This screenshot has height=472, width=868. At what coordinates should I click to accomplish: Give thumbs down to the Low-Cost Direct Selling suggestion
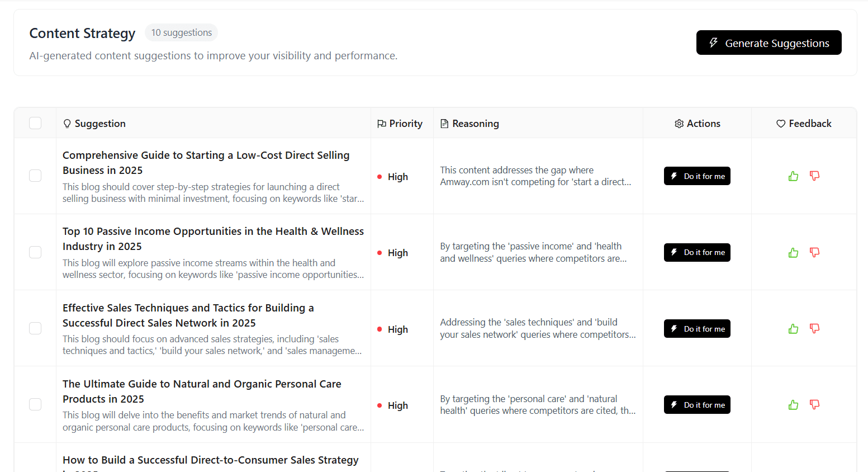[x=814, y=176]
